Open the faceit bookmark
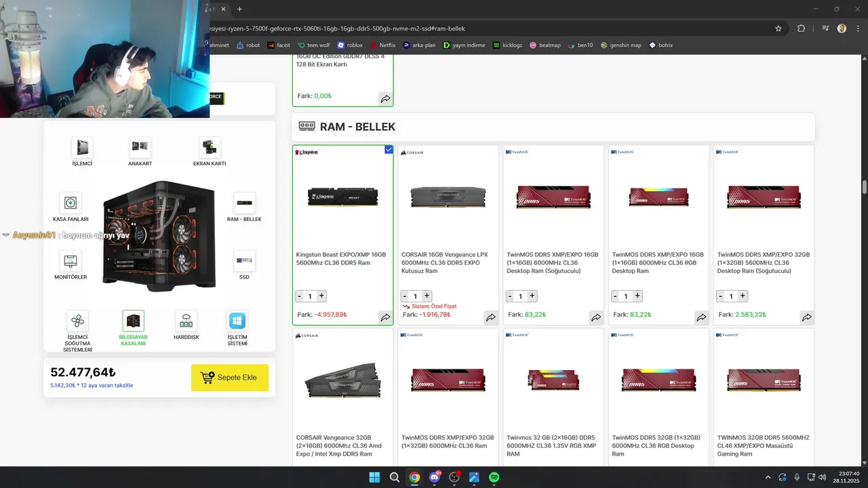This screenshot has height=488, width=868. pos(279,45)
